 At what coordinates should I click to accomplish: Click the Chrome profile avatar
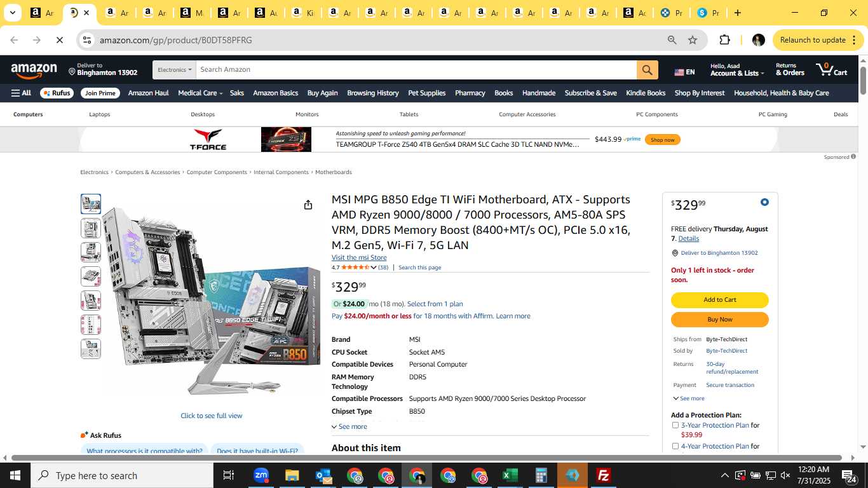758,40
